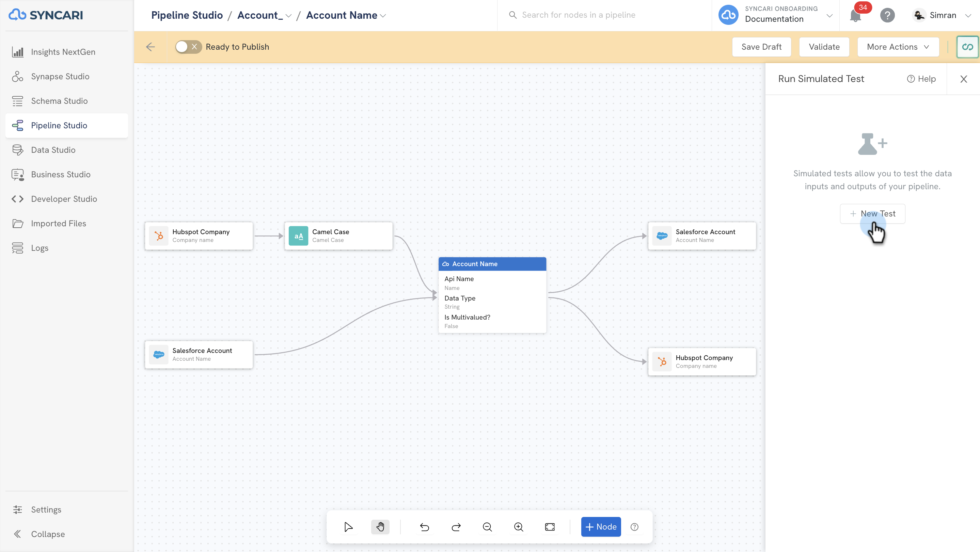The width and height of the screenshot is (980, 552).
Task: Zoom out of the pipeline canvas
Action: (x=487, y=527)
